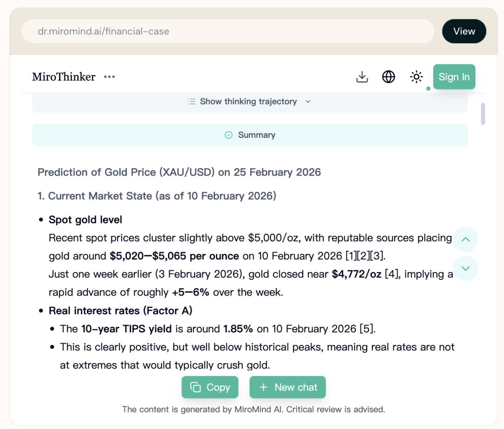Click the vertical scrollbar thumb

tap(483, 114)
